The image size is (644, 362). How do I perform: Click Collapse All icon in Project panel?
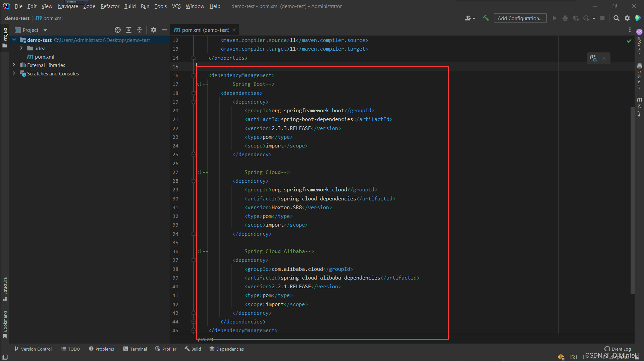click(x=140, y=30)
